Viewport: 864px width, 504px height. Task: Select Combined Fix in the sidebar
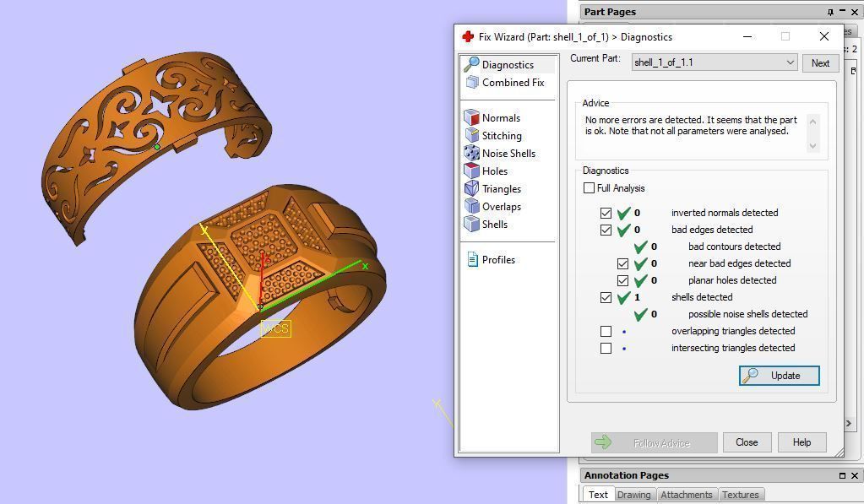pos(513,82)
